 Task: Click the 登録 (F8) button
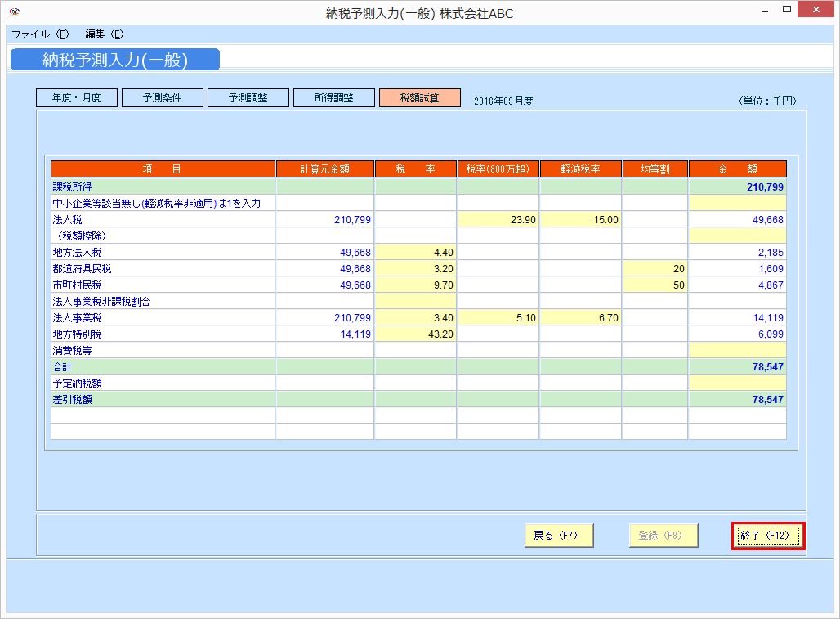pyautogui.click(x=663, y=535)
